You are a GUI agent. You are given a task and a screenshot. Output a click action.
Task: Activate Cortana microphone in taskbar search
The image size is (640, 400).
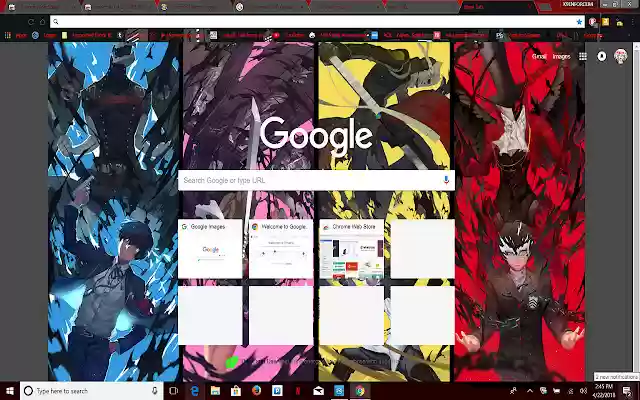pos(155,391)
